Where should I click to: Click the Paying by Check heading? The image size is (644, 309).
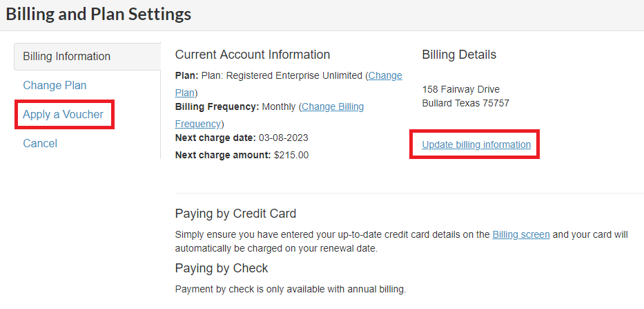pyautogui.click(x=222, y=268)
